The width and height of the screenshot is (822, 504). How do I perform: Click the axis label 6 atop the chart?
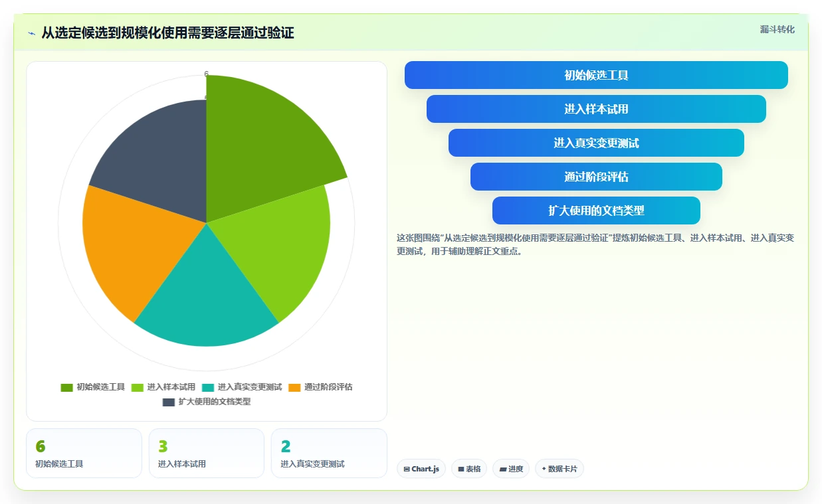pos(206,74)
